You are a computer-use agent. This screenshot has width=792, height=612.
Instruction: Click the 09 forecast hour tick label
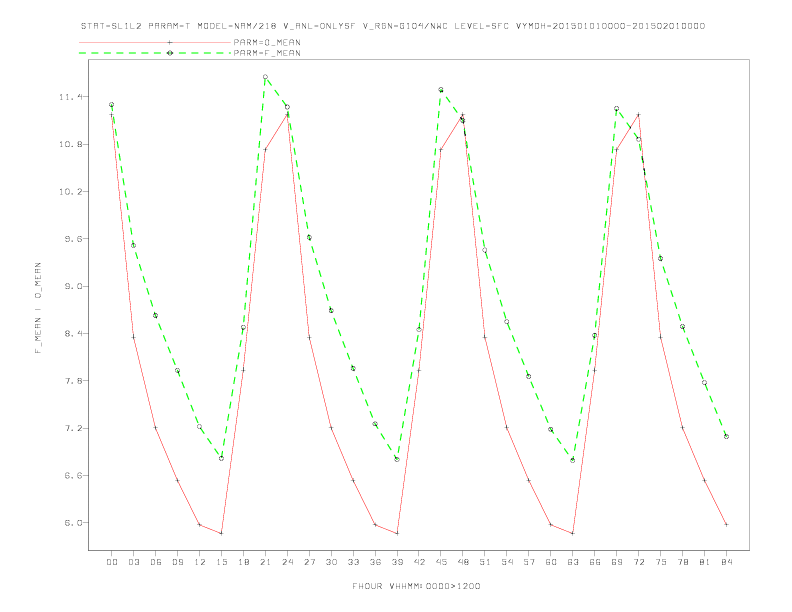(x=177, y=562)
